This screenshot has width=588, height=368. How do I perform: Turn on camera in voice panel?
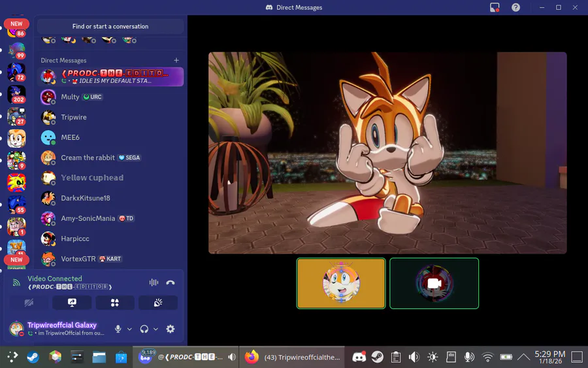pos(29,303)
